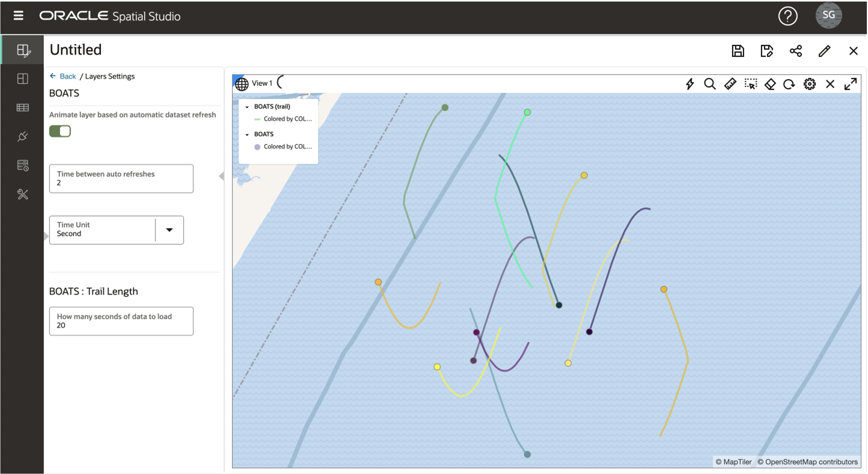Image resolution: width=868 pixels, height=474 pixels.
Task: Activate the rectangle selection tool
Action: (750, 84)
